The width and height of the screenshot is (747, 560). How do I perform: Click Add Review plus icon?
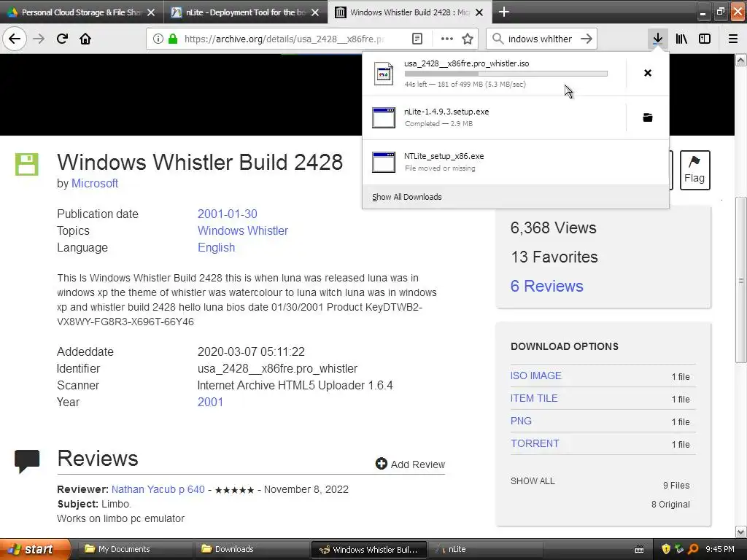381,463
